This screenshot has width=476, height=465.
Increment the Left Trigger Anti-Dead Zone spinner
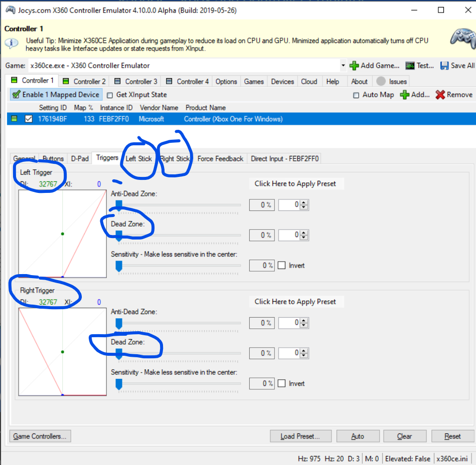(x=304, y=202)
